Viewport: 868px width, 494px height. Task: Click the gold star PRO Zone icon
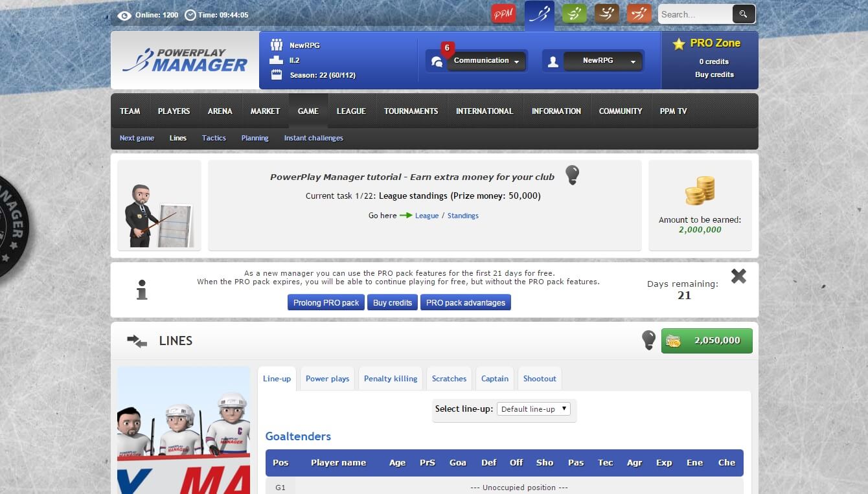click(678, 44)
